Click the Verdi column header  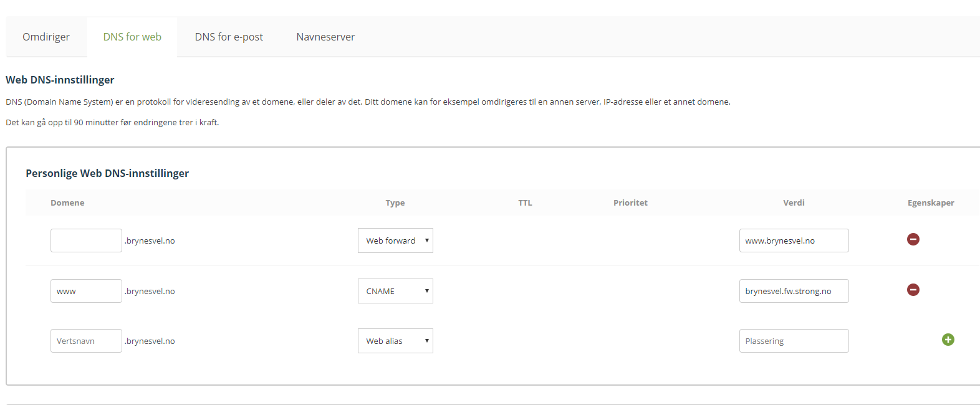794,202
